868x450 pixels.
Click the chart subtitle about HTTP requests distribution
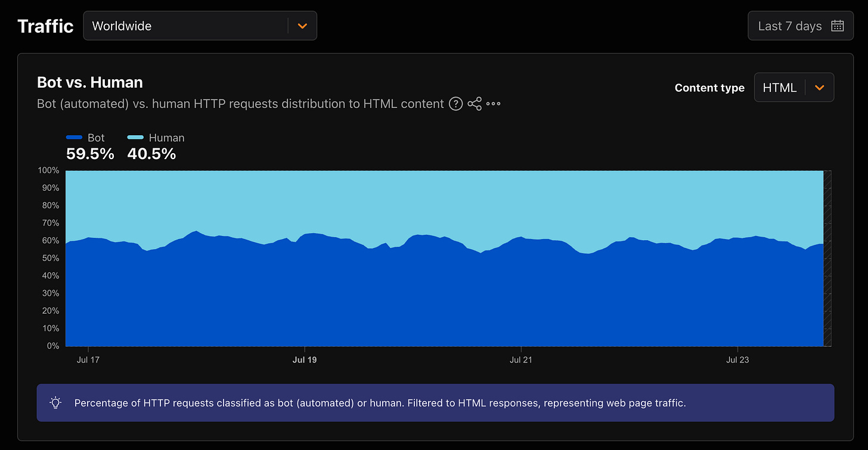[x=240, y=104]
